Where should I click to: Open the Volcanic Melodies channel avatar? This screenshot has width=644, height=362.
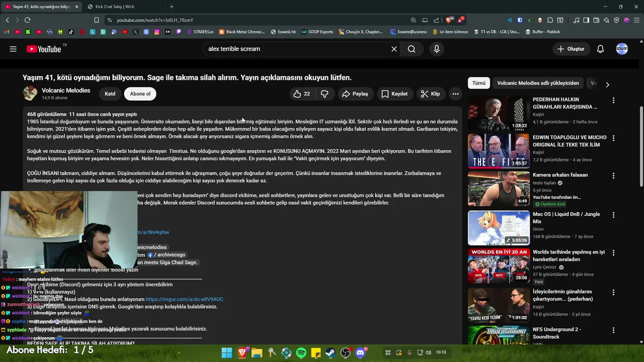coord(30,94)
